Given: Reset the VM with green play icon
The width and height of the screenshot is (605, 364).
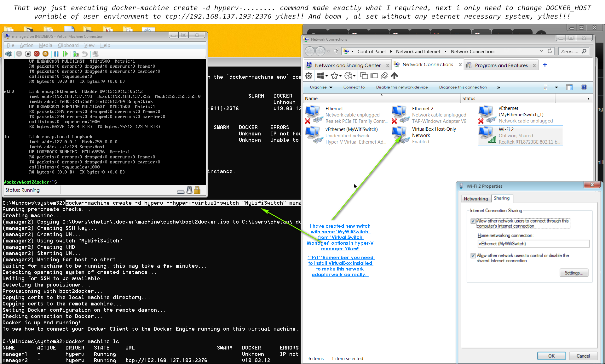Looking at the screenshot, I should pyautogui.click(x=65, y=54).
